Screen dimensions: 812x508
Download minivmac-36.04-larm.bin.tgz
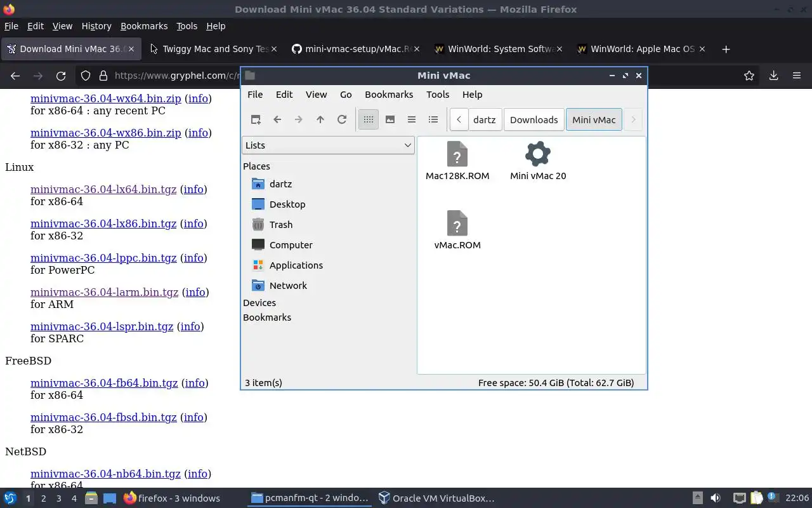click(x=105, y=292)
